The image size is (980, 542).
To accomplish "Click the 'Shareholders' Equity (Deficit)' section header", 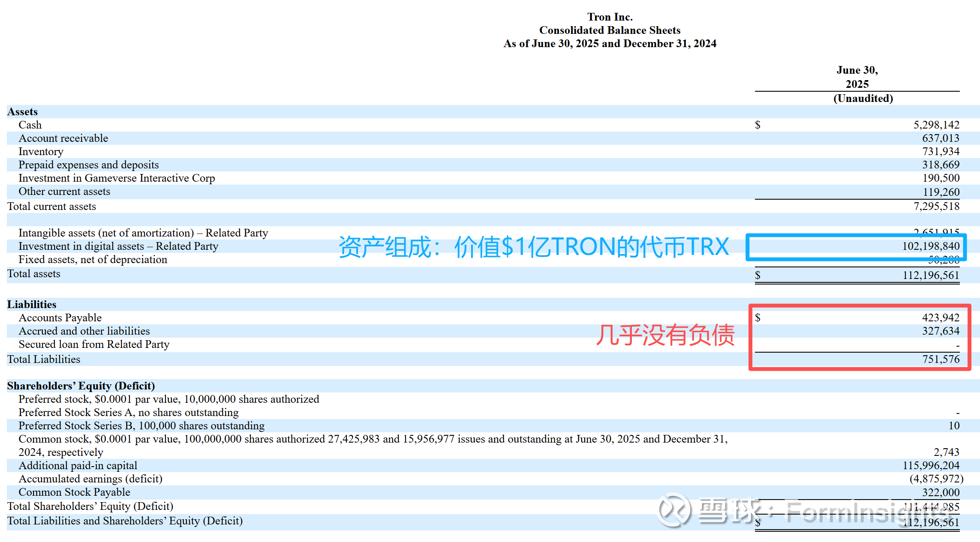I will [x=81, y=386].
